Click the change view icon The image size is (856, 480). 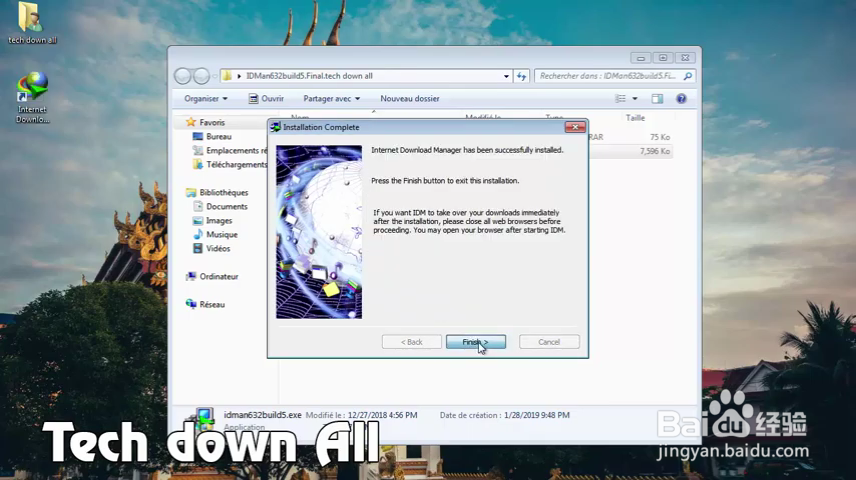(x=620, y=98)
